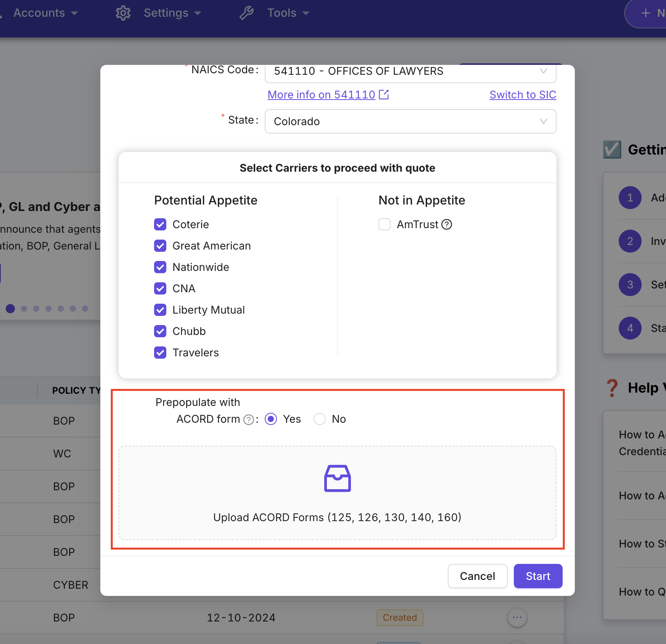
Task: Click the wrench Tools icon
Action: [x=246, y=13]
